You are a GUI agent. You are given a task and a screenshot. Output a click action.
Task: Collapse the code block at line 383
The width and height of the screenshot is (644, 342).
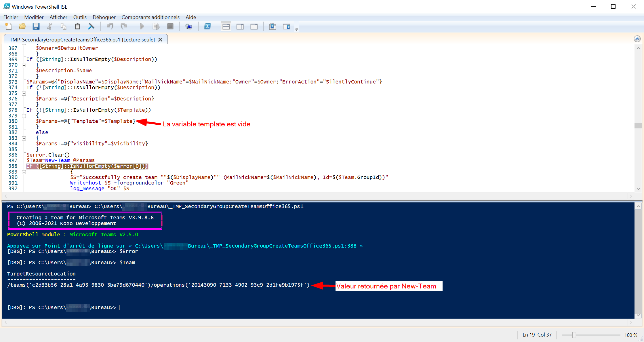24,138
